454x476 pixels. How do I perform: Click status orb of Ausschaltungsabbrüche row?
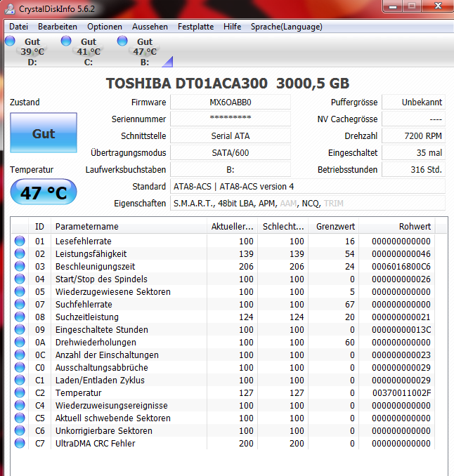coord(20,367)
